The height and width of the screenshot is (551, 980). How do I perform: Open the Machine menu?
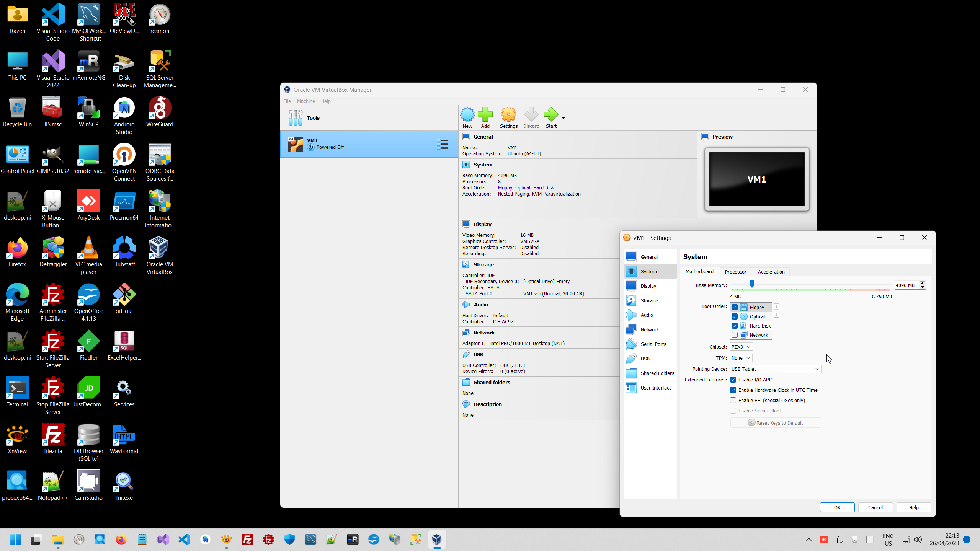click(x=306, y=101)
